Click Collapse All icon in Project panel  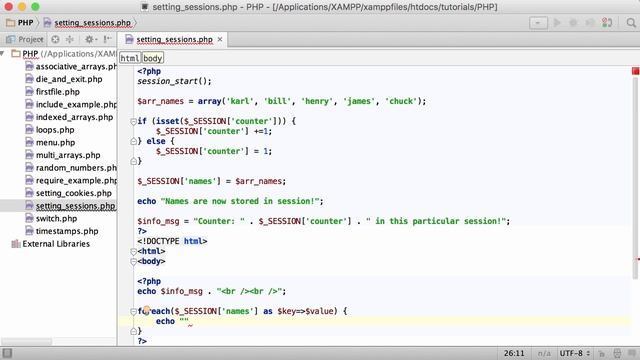[x=70, y=39]
